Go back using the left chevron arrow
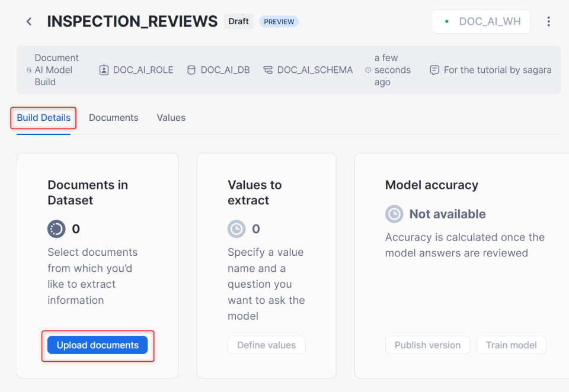569x392 pixels. coord(29,22)
